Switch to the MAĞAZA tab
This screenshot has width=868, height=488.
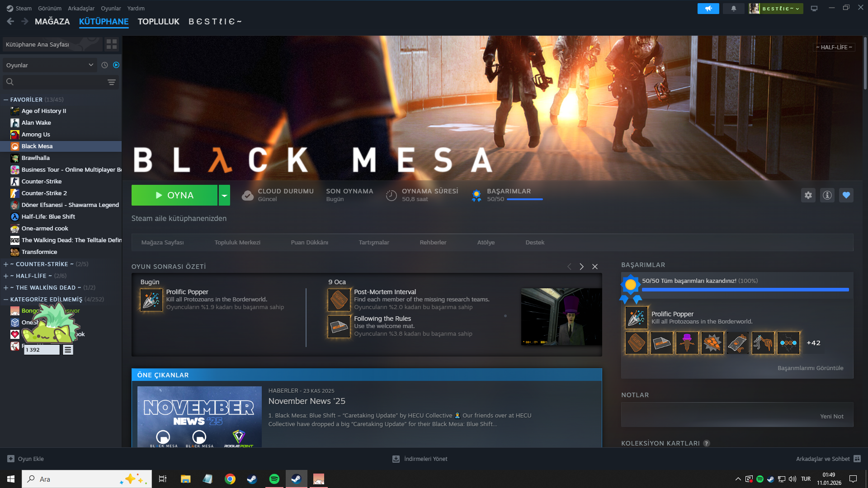point(52,22)
